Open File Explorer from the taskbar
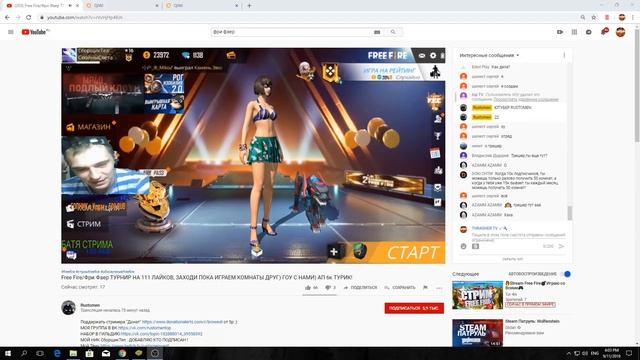 tap(73, 353)
